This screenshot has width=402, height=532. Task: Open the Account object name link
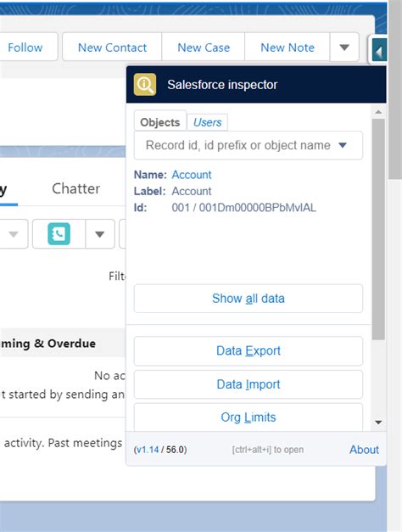192,175
